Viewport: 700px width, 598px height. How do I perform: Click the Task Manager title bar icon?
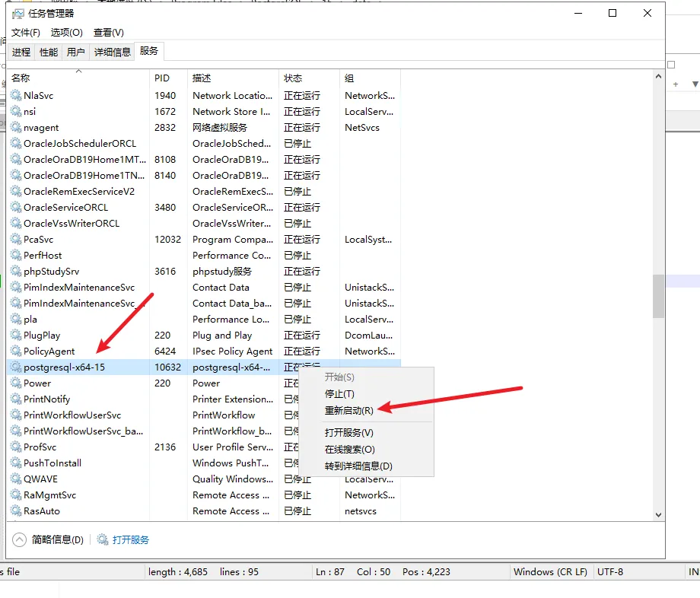tap(17, 14)
